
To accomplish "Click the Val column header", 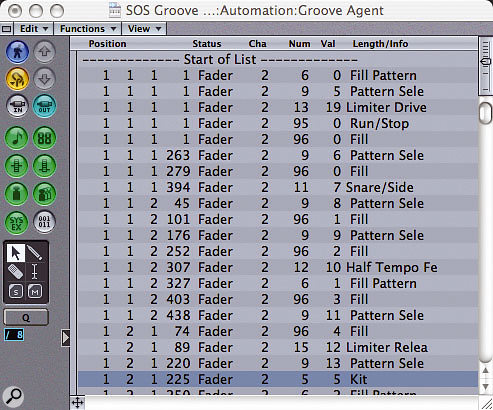I will coord(328,44).
